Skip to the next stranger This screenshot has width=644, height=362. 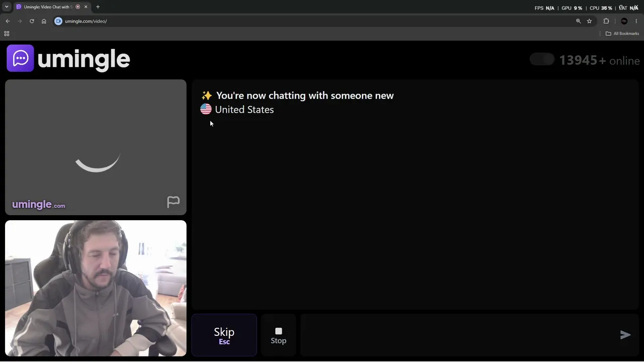coord(224,335)
